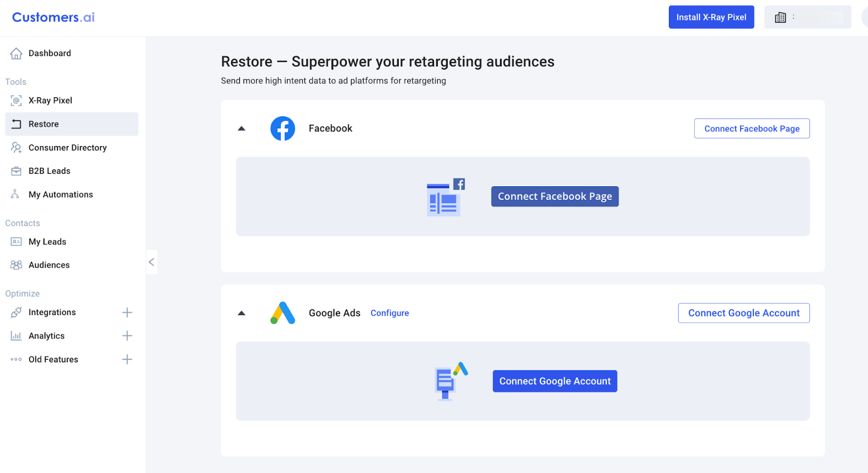The image size is (868, 473).
Task: Click the Facebook logo icon
Action: tap(283, 129)
